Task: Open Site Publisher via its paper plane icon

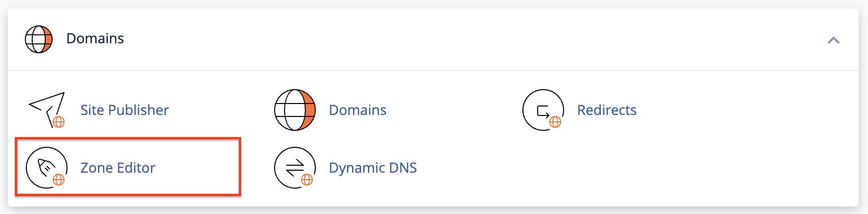Action: click(x=47, y=109)
